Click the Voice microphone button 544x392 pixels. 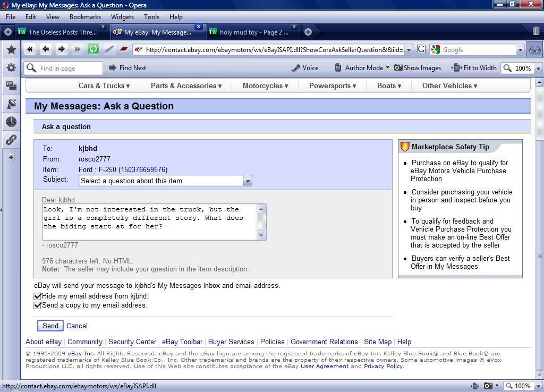(x=305, y=68)
